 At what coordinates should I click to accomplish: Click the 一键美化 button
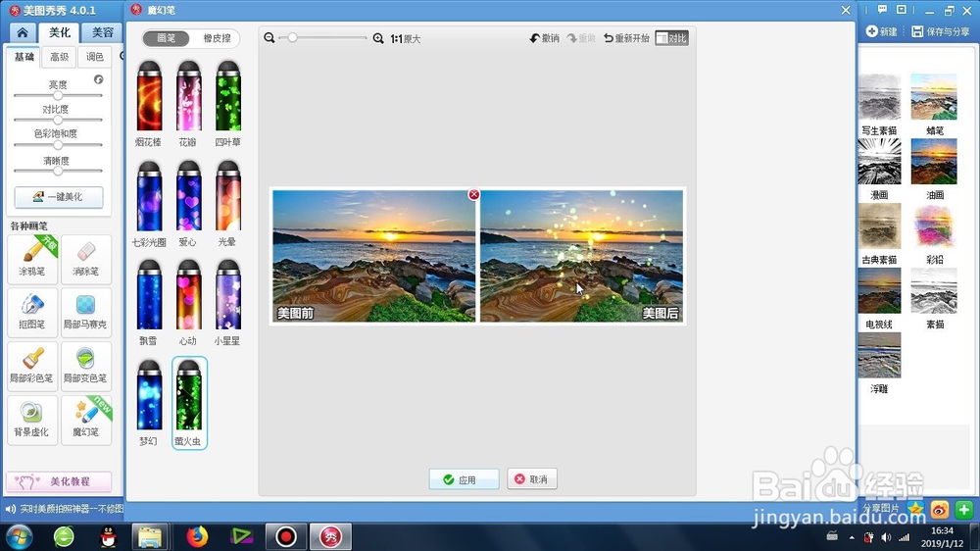click(59, 196)
